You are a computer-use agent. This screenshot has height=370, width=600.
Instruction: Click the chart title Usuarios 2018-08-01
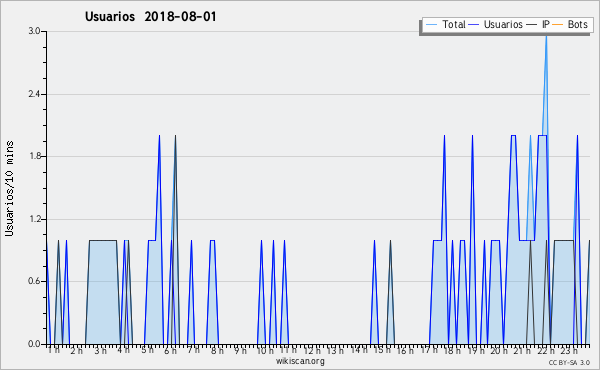[151, 17]
